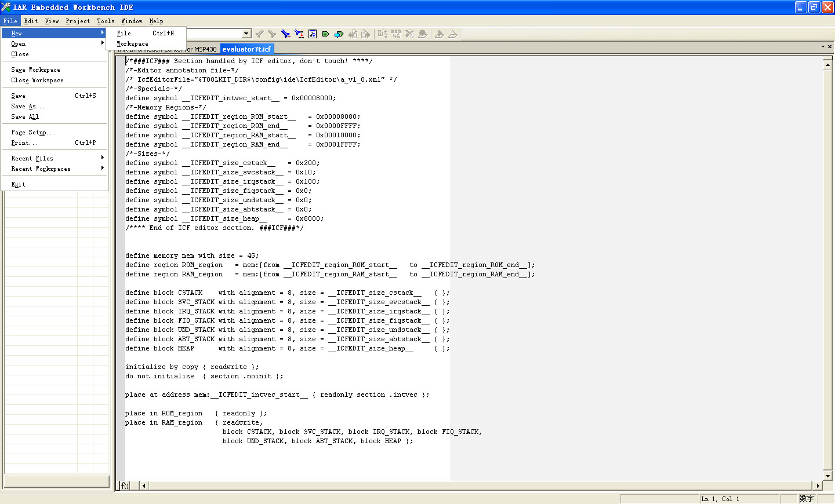Click the Navigate Backward icon
Image resolution: width=835 pixels, height=504 pixels.
point(353,34)
